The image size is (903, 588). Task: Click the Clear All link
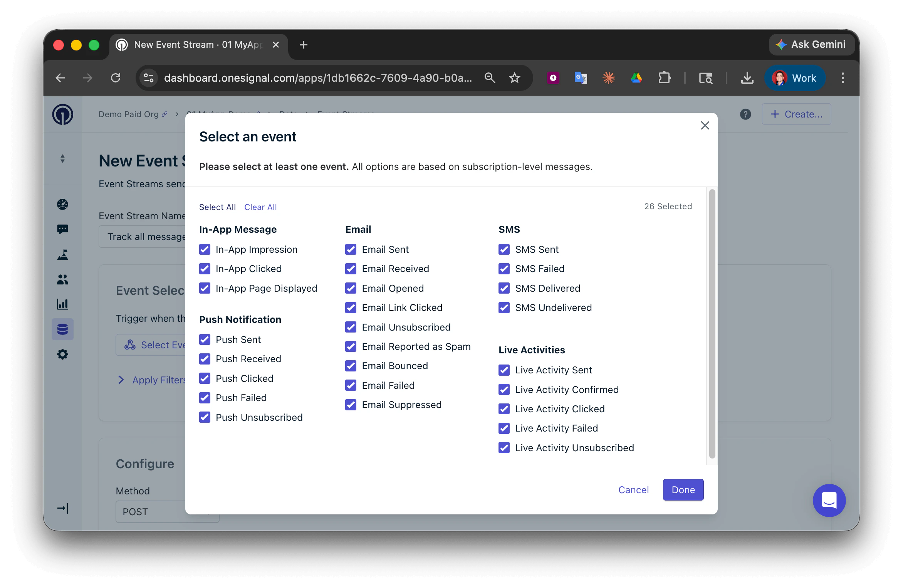point(260,207)
